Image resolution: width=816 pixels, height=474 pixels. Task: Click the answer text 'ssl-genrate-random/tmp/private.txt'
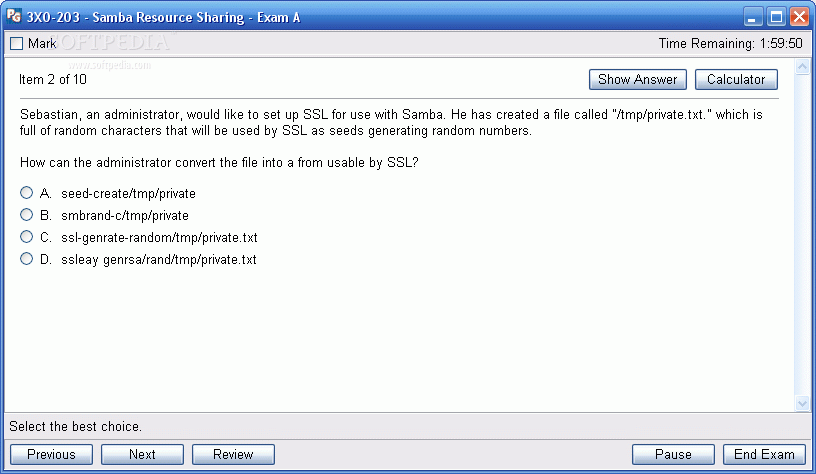coord(159,238)
